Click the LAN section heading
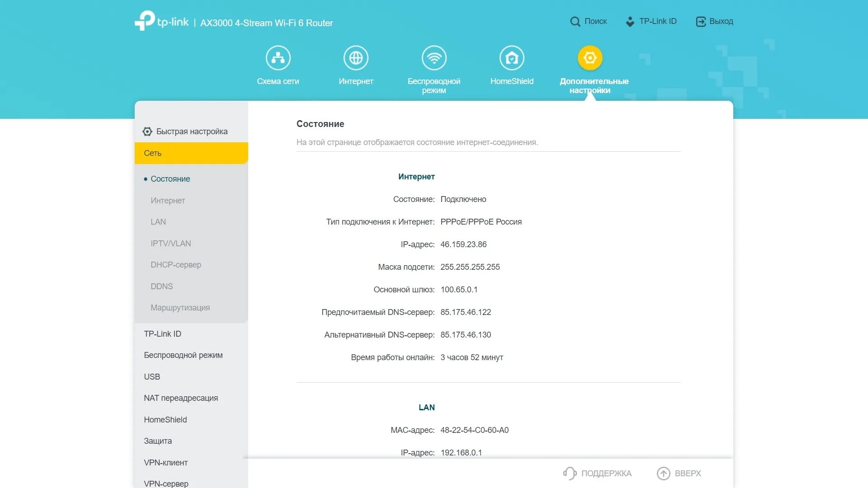Viewport: 868px width, 488px height. click(x=426, y=408)
